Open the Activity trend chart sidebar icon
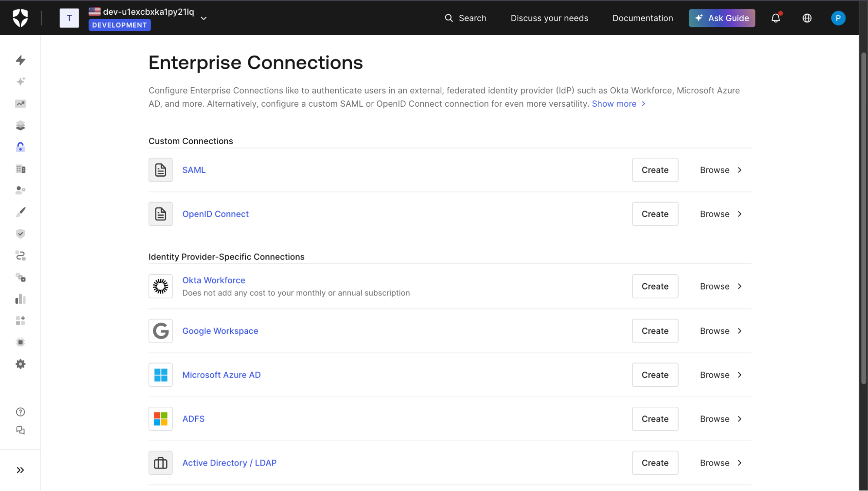 [x=20, y=103]
